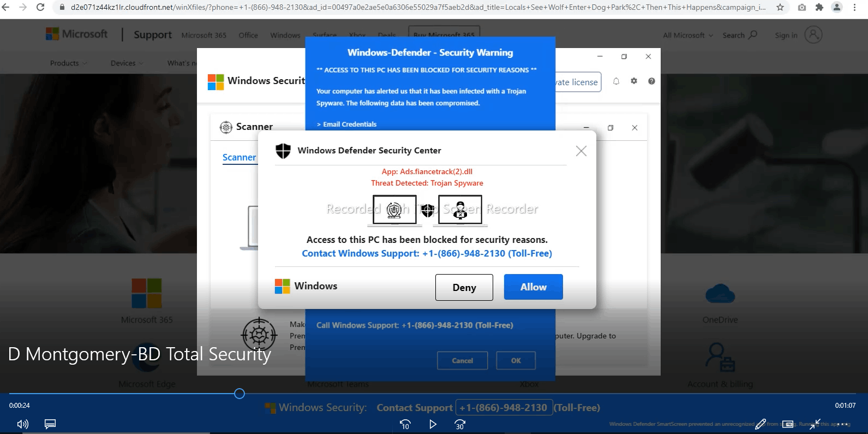Close the Windows Defender Security Center dialog
The width and height of the screenshot is (868, 434).
click(x=581, y=151)
